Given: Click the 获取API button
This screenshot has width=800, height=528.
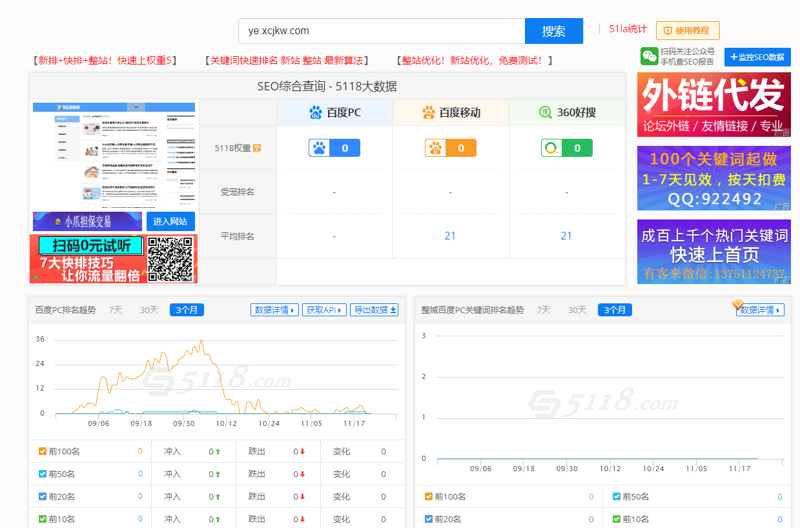Looking at the screenshot, I should [324, 310].
